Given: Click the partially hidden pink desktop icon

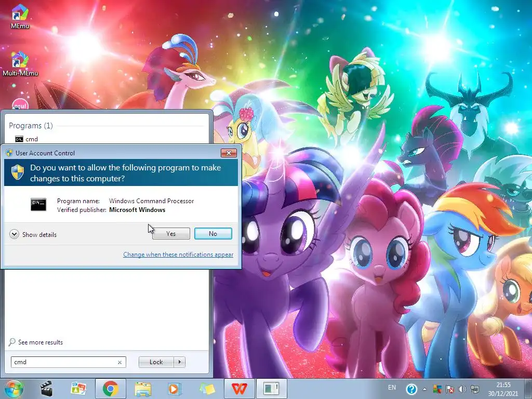Looking at the screenshot, I should 20,104.
